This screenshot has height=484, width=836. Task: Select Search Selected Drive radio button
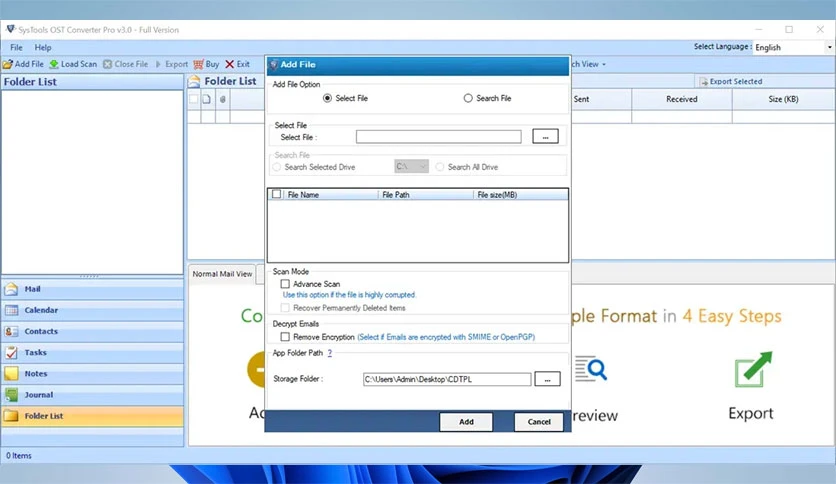point(276,167)
